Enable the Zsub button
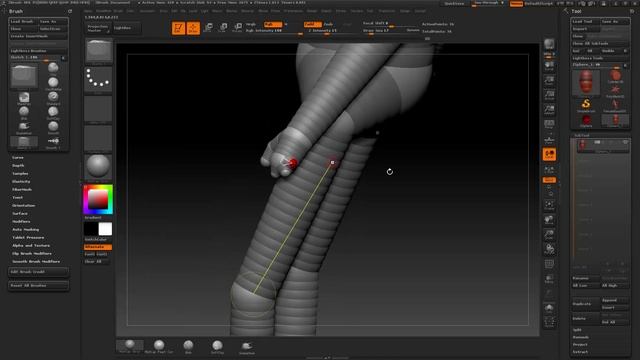The width and height of the screenshot is (640, 360). click(x=328, y=24)
